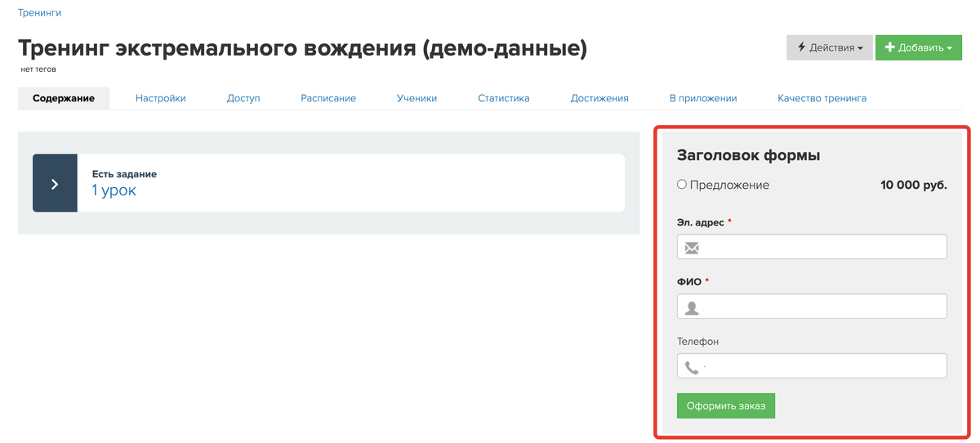Viewport: 980px width, 443px height.
Task: Open the green Добавить dropdown
Action: tap(919, 47)
